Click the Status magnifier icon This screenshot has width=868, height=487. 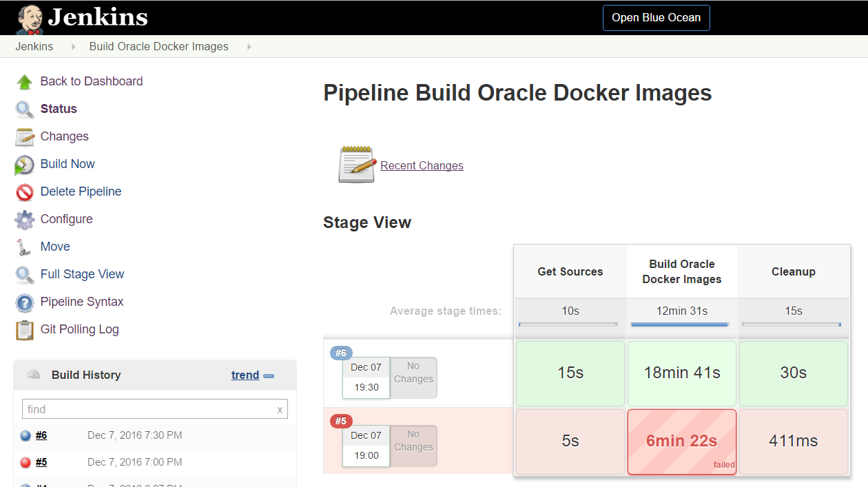click(x=25, y=110)
